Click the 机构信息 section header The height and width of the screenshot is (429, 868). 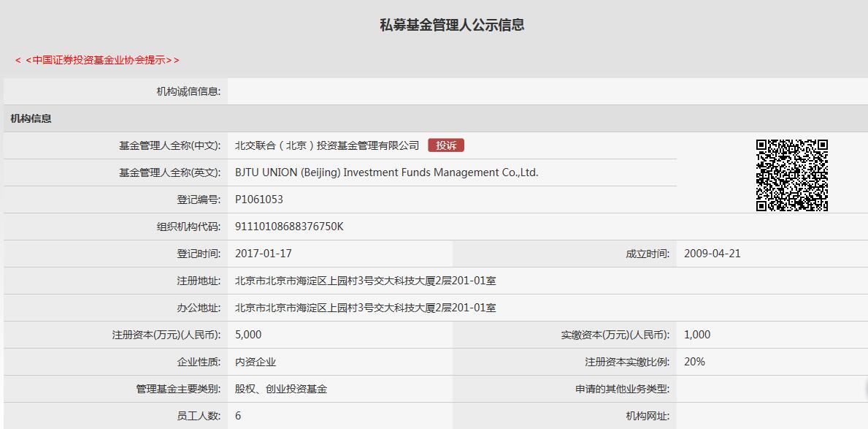[31, 118]
